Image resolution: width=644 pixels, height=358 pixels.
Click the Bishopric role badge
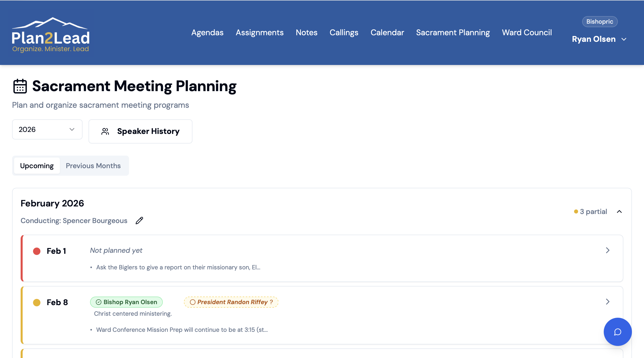coord(600,22)
